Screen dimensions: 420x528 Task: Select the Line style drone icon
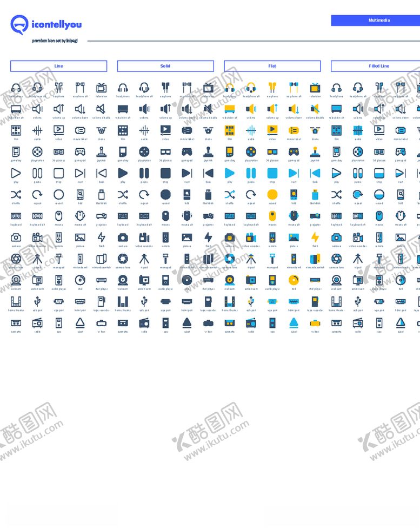(101, 130)
